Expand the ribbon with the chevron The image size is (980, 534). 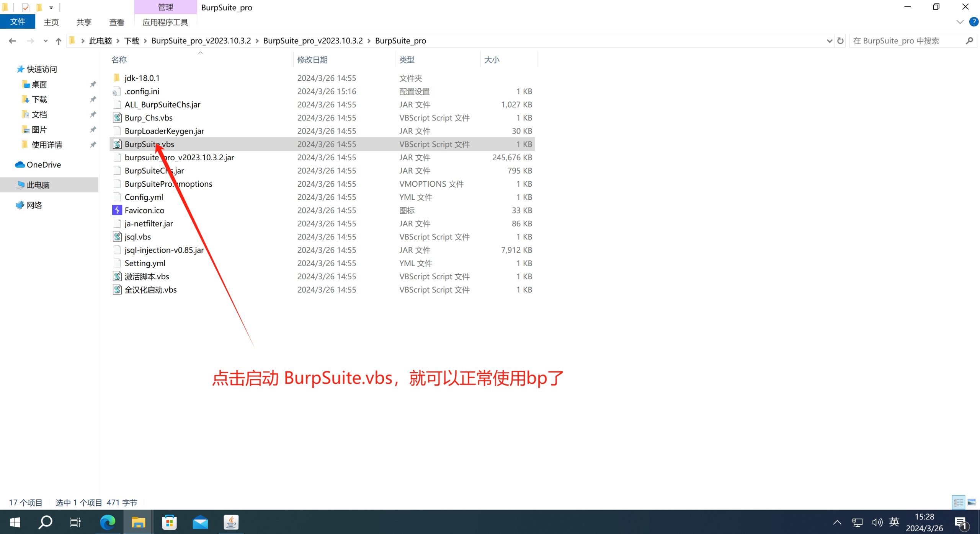click(960, 22)
